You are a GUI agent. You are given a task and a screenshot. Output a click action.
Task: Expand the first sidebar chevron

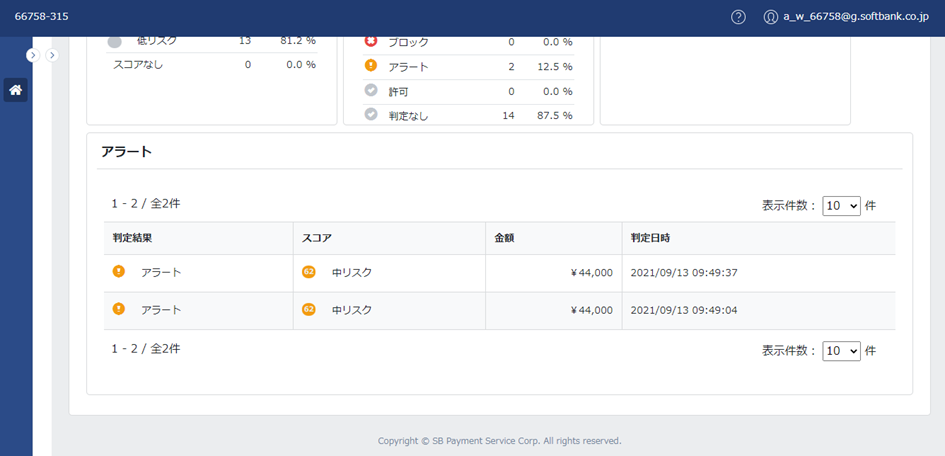pyautogui.click(x=33, y=55)
